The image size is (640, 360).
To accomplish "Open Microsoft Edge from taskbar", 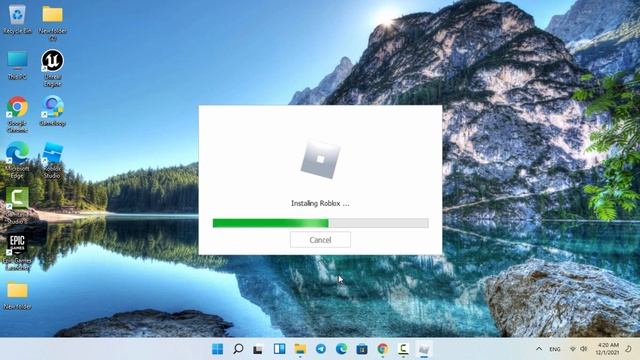I will tap(341, 349).
